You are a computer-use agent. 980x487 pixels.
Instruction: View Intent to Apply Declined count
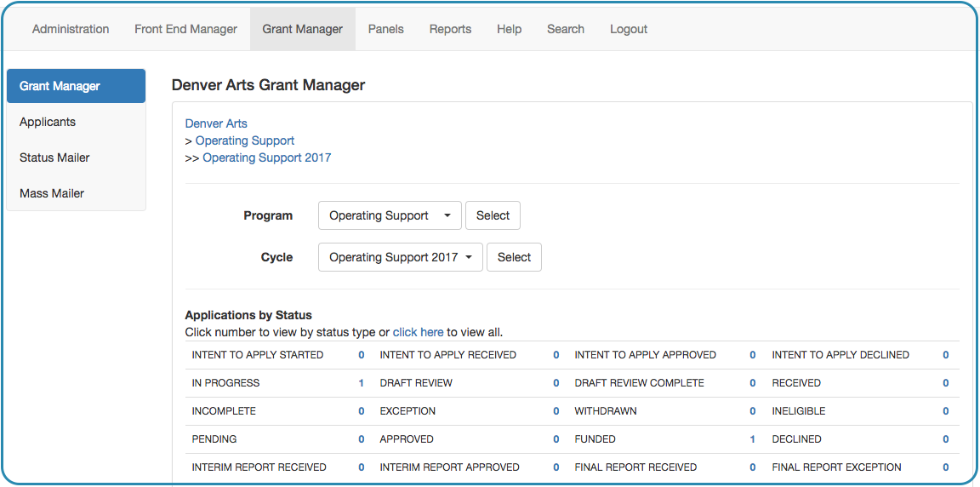coord(946,354)
